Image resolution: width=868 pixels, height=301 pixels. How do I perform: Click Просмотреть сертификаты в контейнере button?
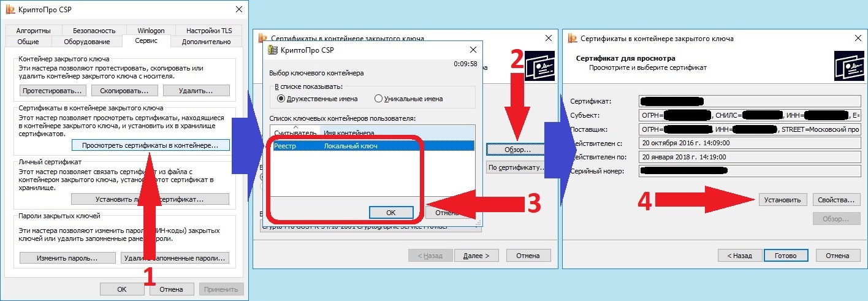(150, 145)
